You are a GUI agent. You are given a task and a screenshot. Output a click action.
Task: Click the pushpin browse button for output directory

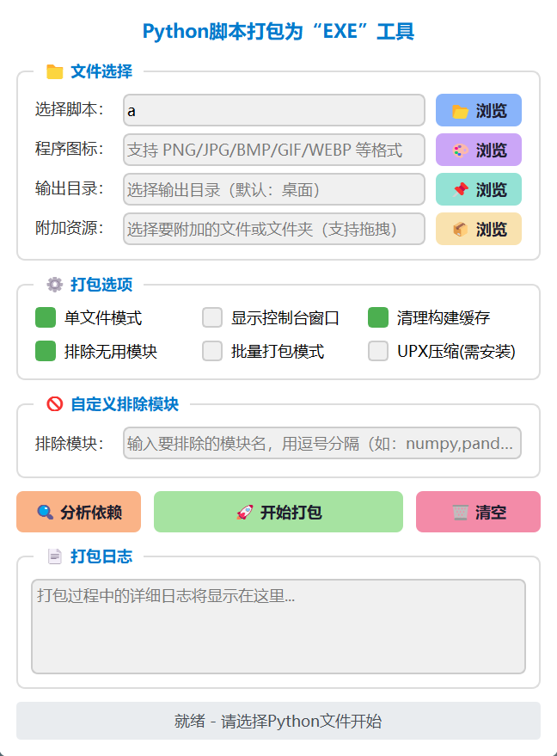point(478,189)
